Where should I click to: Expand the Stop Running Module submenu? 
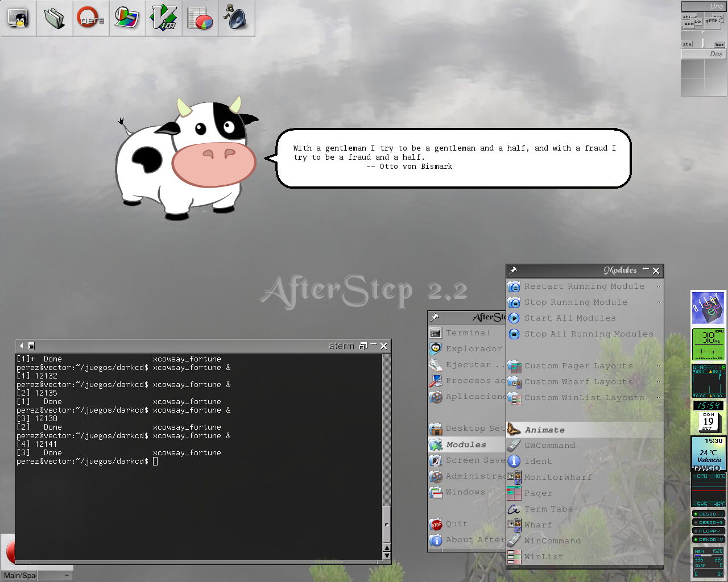point(585,302)
